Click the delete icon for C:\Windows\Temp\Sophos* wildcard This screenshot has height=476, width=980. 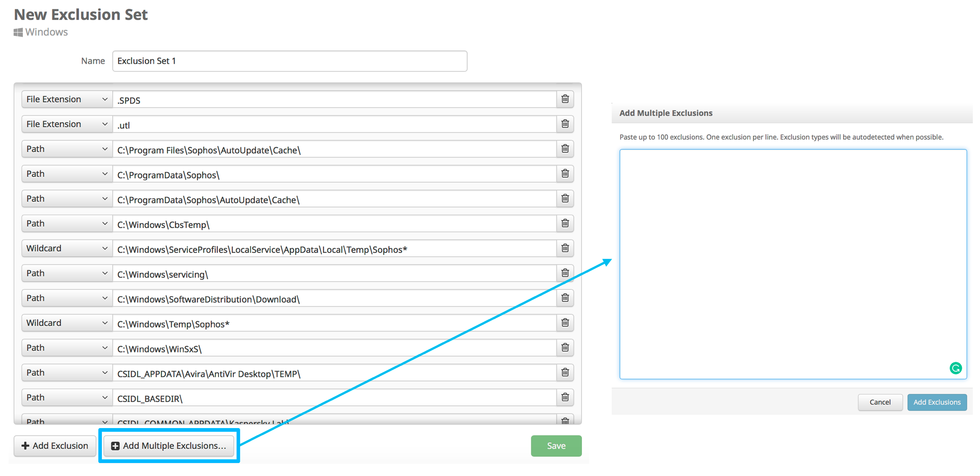[565, 323]
